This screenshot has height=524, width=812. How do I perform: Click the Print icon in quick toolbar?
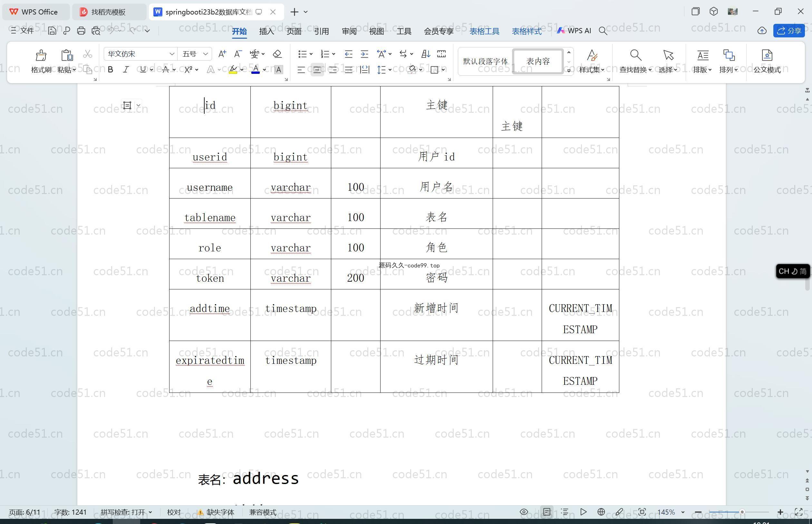pos(81,31)
